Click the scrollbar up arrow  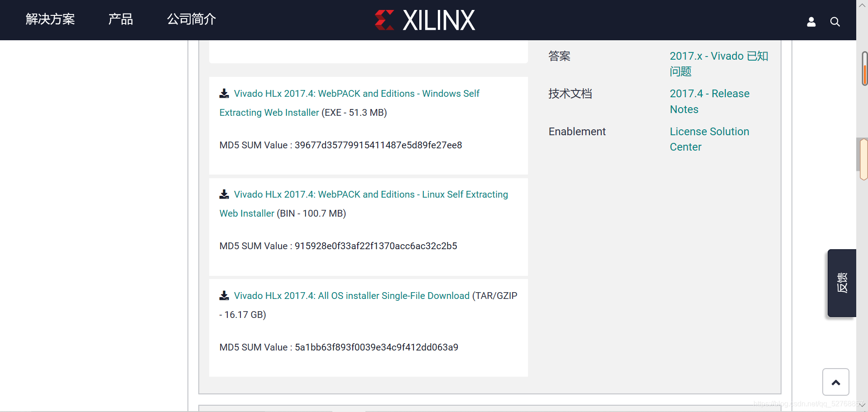pyautogui.click(x=862, y=5)
